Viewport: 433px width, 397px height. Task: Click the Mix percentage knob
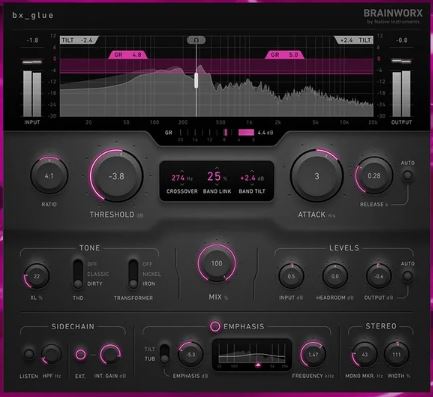pos(216,263)
